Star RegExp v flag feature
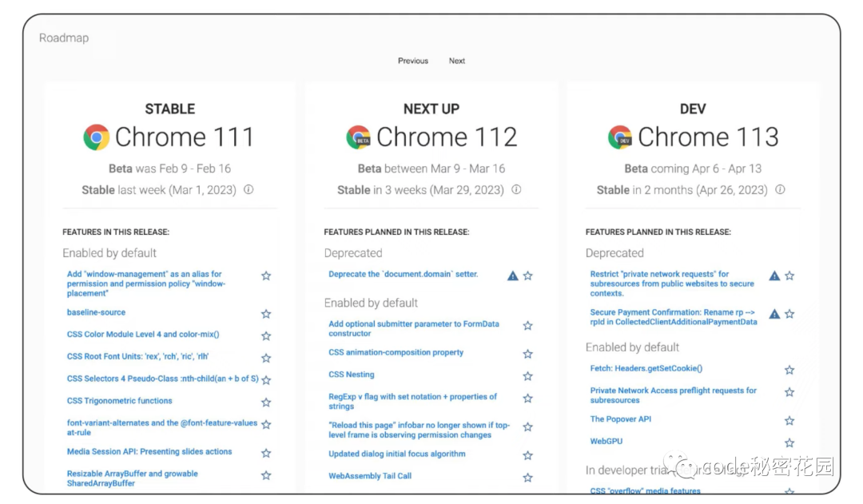This screenshot has width=863, height=504. tap(528, 398)
